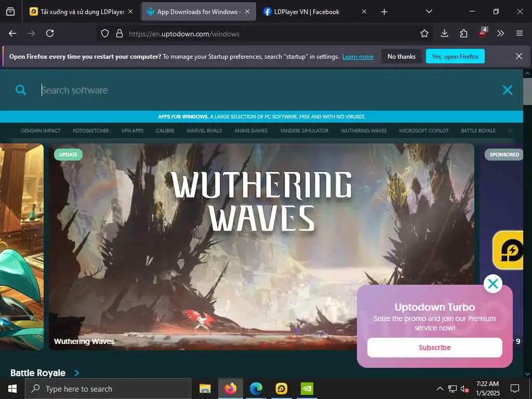This screenshot has width=532, height=399.
Task: Close the App Downloads for Windows tab
Action: point(247,11)
